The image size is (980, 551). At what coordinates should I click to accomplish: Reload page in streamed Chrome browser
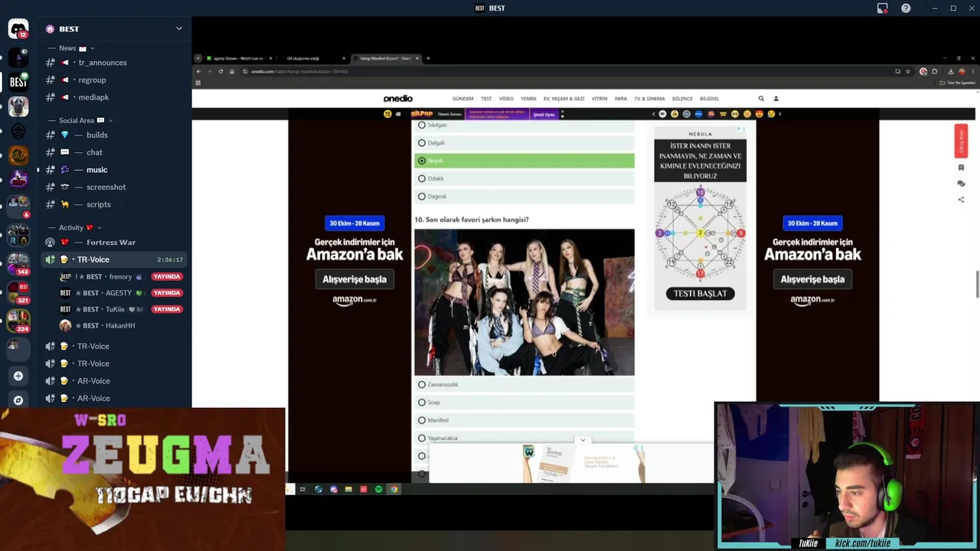[x=220, y=71]
